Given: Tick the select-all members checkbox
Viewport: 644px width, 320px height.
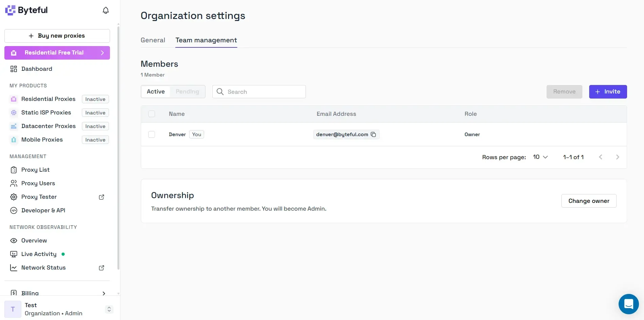Looking at the screenshot, I should click(152, 114).
